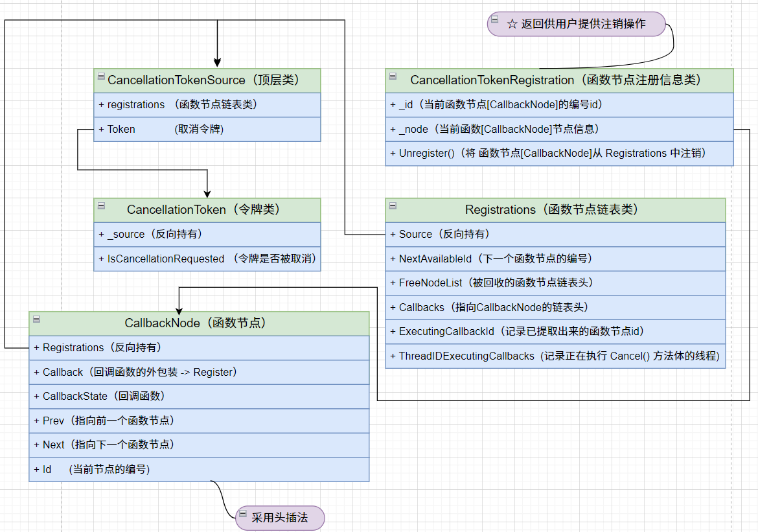The height and width of the screenshot is (532, 758).
Task: Select the CallbackState row in CallbackNode
Action: (198, 397)
